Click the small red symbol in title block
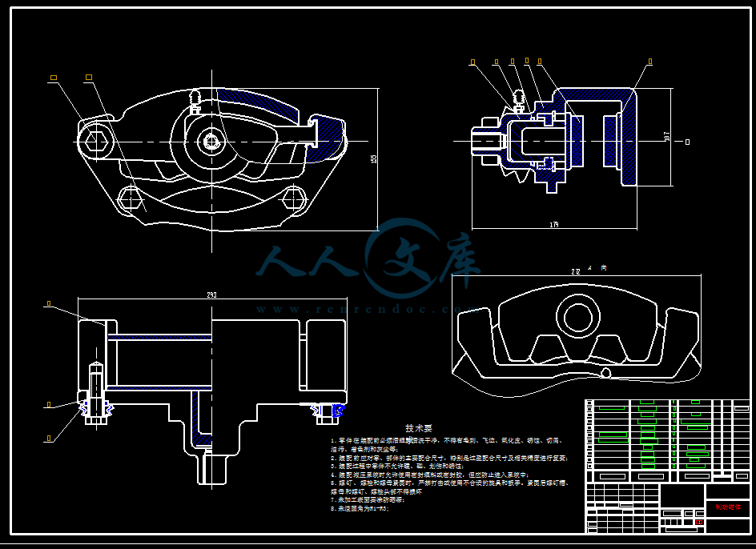This screenshot has height=549, width=756. click(x=699, y=523)
